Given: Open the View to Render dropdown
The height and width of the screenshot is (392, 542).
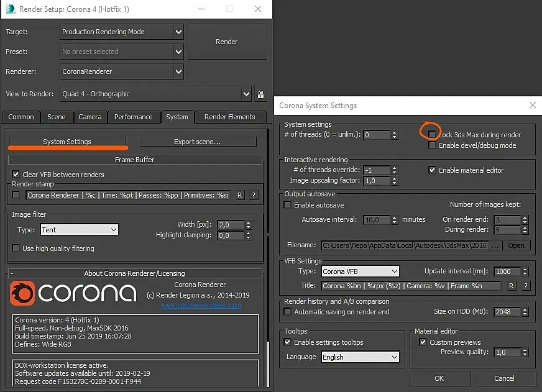Looking at the screenshot, I should (x=155, y=94).
